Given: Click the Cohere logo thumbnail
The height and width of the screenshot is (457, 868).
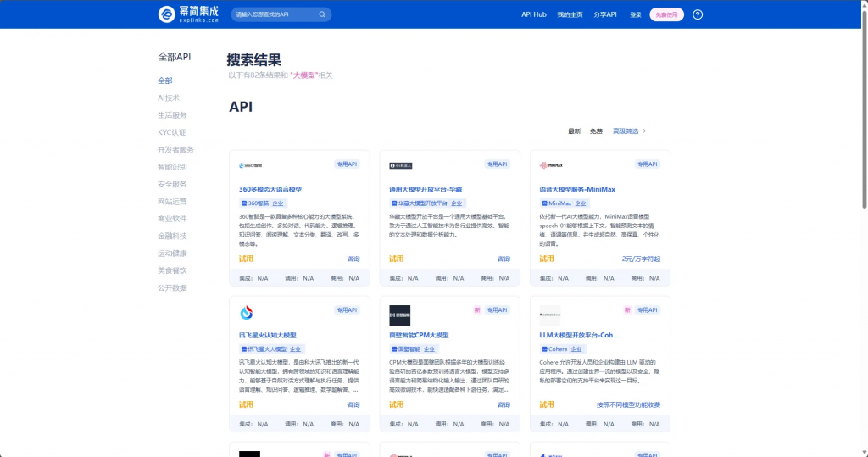Looking at the screenshot, I should coord(549,315).
